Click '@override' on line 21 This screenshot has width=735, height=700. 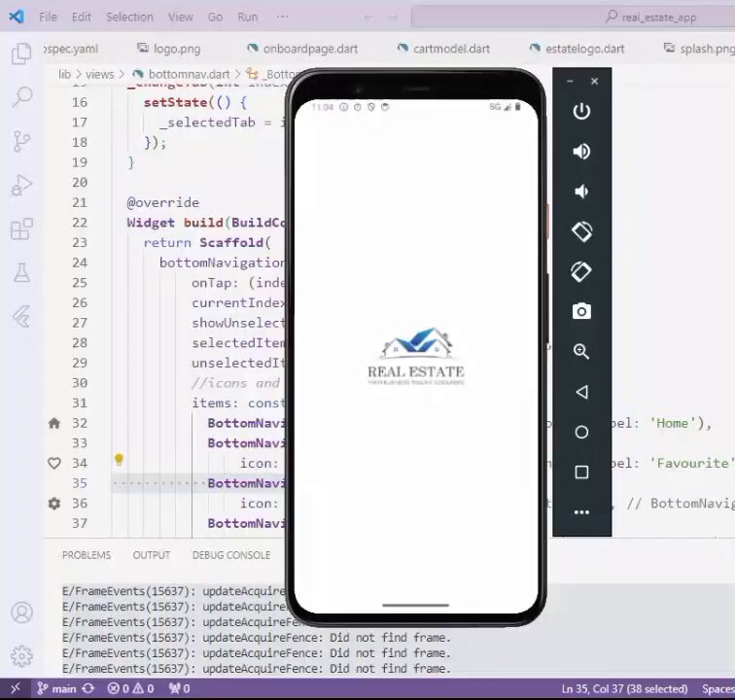coord(162,202)
